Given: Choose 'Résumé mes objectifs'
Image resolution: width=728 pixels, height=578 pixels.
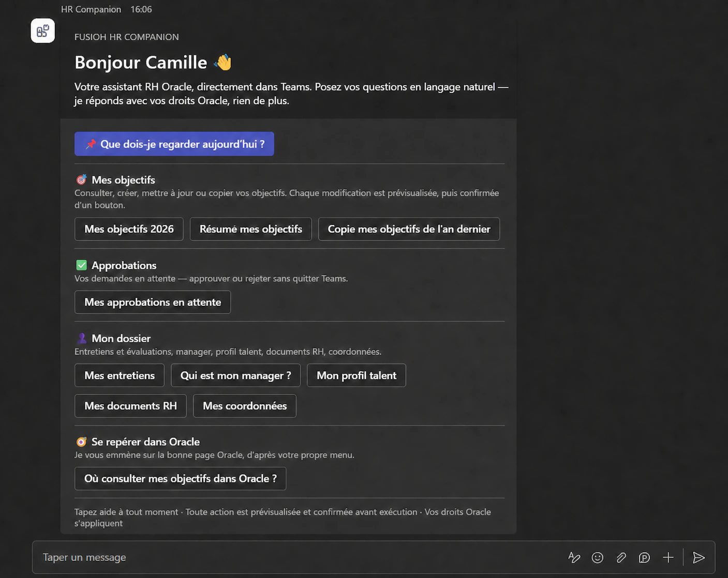Looking at the screenshot, I should point(251,229).
